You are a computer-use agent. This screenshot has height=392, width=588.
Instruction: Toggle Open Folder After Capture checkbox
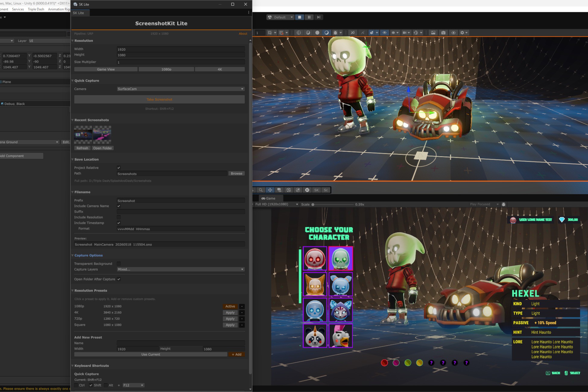pyautogui.click(x=119, y=279)
